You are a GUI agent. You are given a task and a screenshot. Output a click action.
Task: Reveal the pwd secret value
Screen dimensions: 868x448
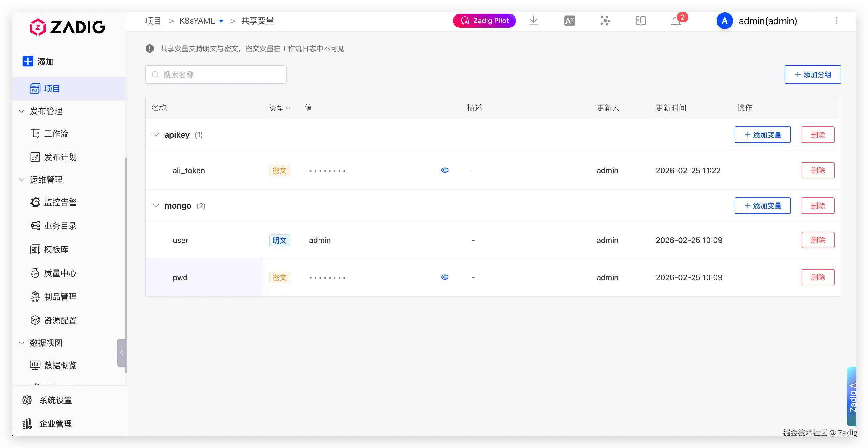click(445, 277)
